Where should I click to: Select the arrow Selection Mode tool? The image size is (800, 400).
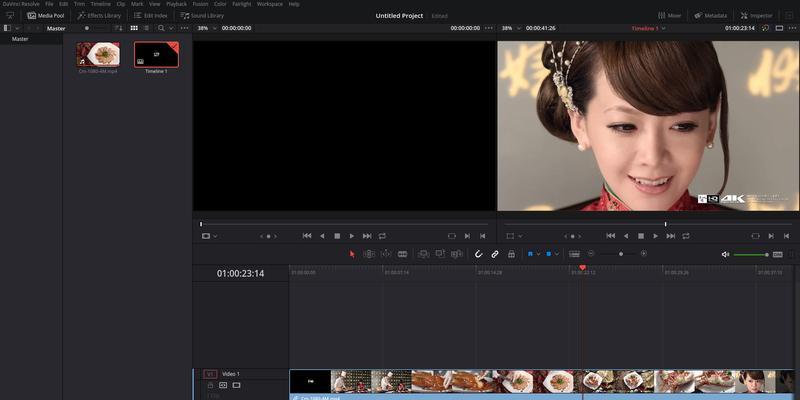click(x=352, y=254)
